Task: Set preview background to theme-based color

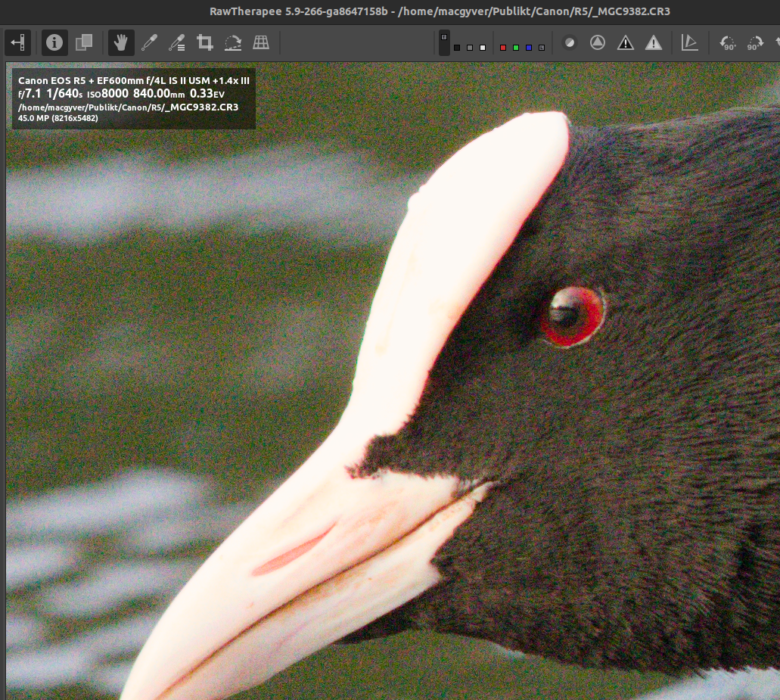Action: pos(444,37)
